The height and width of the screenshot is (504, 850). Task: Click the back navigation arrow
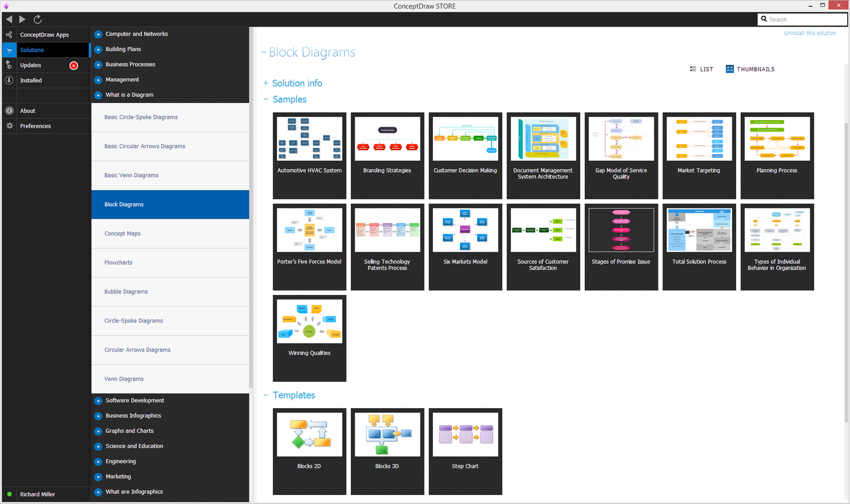8,19
